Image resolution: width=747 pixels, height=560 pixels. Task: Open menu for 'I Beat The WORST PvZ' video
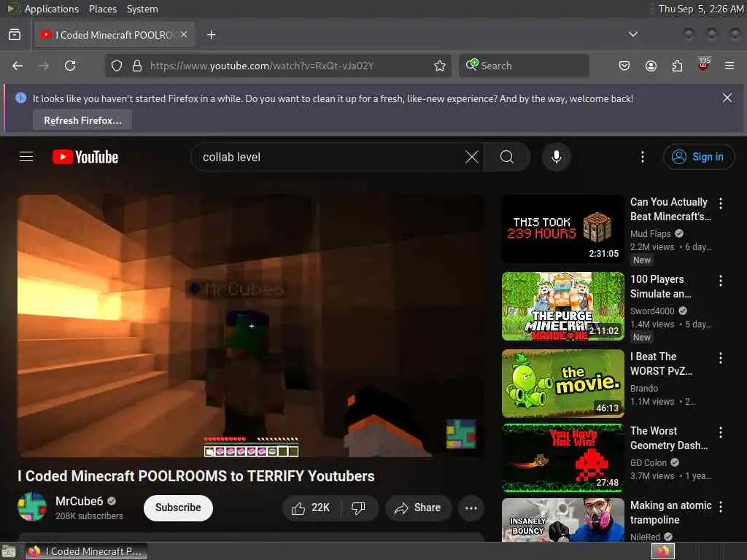pyautogui.click(x=721, y=358)
